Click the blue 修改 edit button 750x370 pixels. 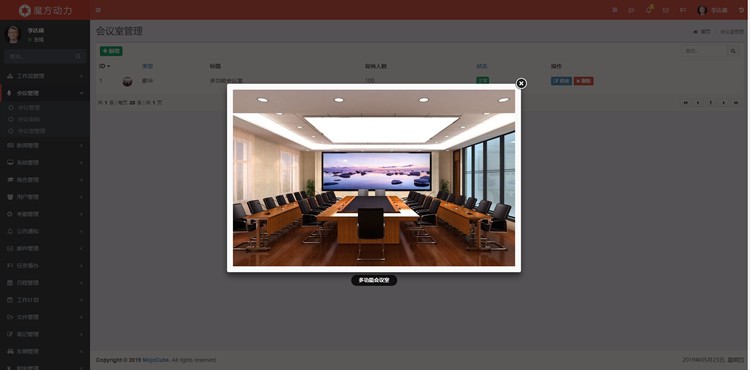pyautogui.click(x=561, y=81)
